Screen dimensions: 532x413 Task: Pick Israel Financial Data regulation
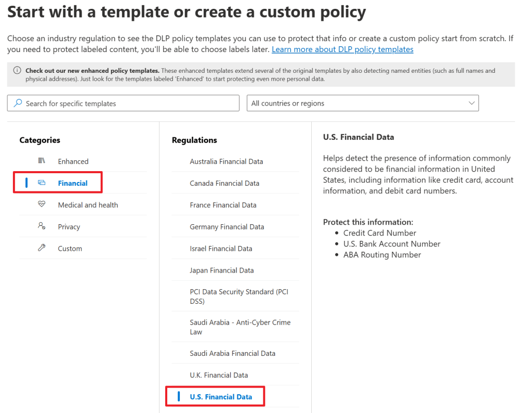pyautogui.click(x=221, y=249)
